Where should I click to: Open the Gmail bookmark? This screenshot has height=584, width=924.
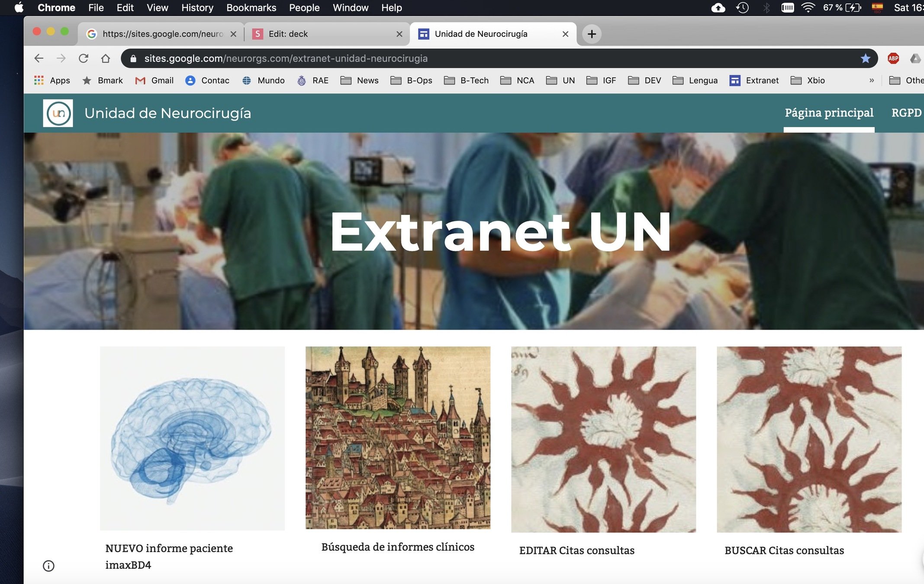tap(155, 80)
